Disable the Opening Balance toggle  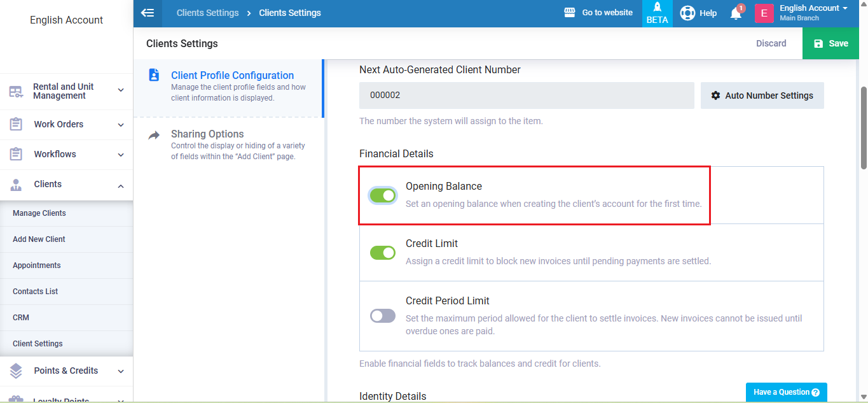[x=383, y=195]
